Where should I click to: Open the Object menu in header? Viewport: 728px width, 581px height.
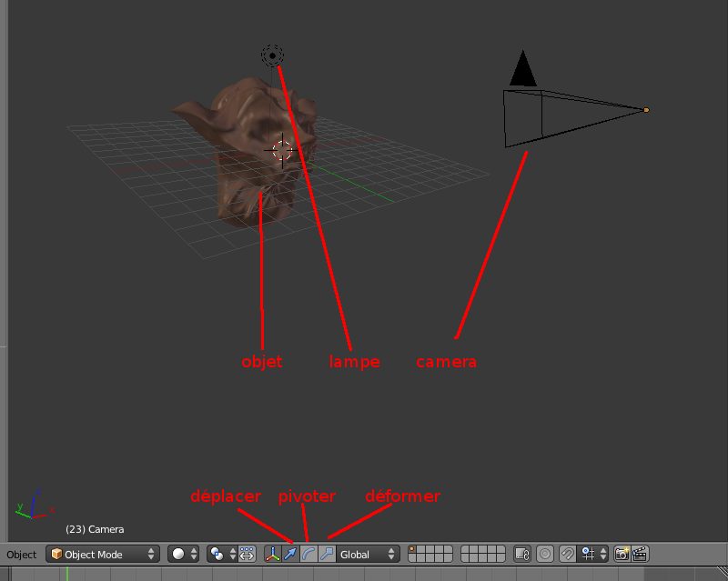tap(21, 555)
